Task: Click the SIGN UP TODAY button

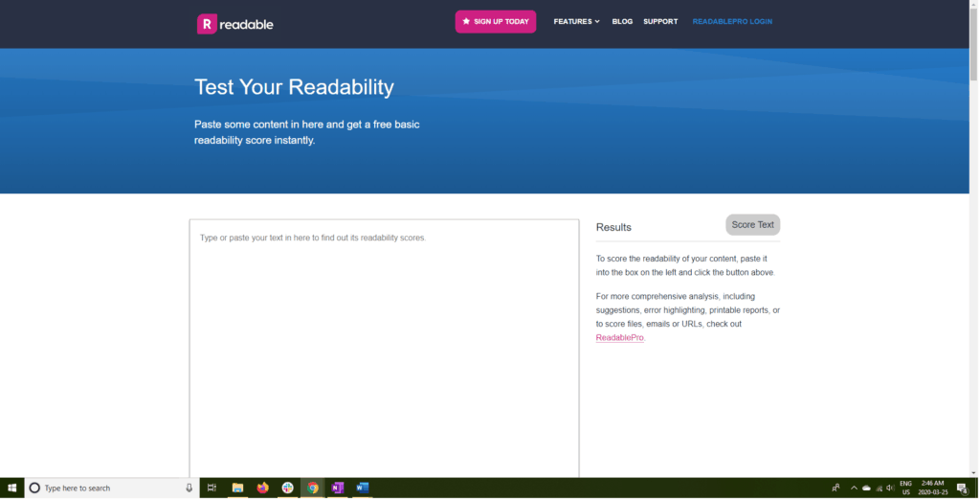Action: click(496, 22)
